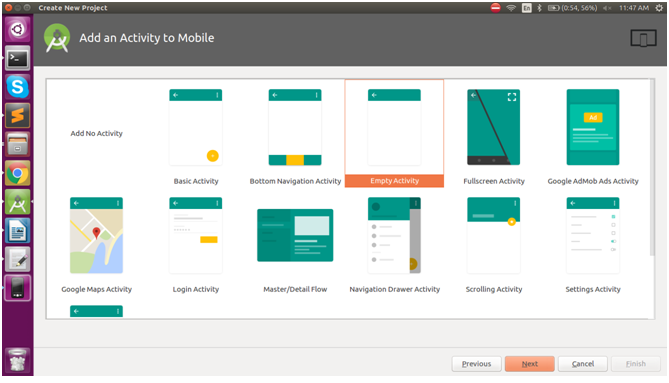Image resolution: width=669 pixels, height=383 pixels.
Task: Open Ubuntu dash from launcher
Action: point(17,29)
